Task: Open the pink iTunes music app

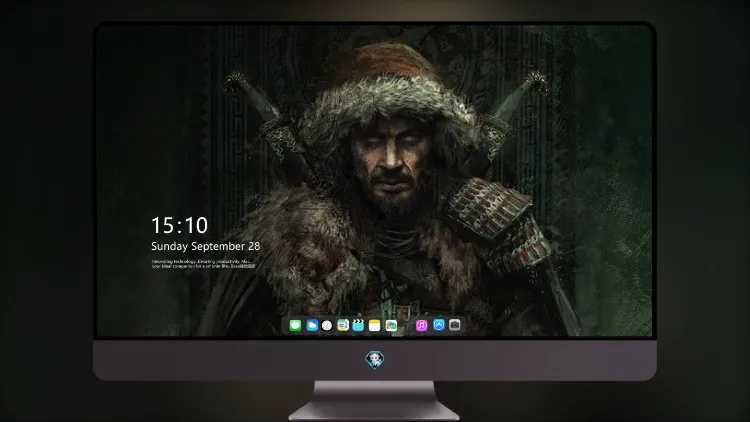Action: click(x=421, y=325)
